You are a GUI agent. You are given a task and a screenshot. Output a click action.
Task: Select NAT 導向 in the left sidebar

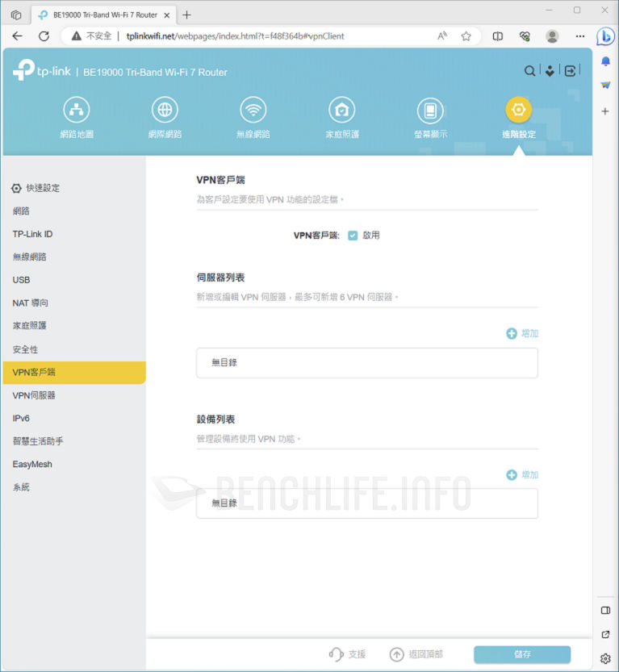click(x=30, y=303)
